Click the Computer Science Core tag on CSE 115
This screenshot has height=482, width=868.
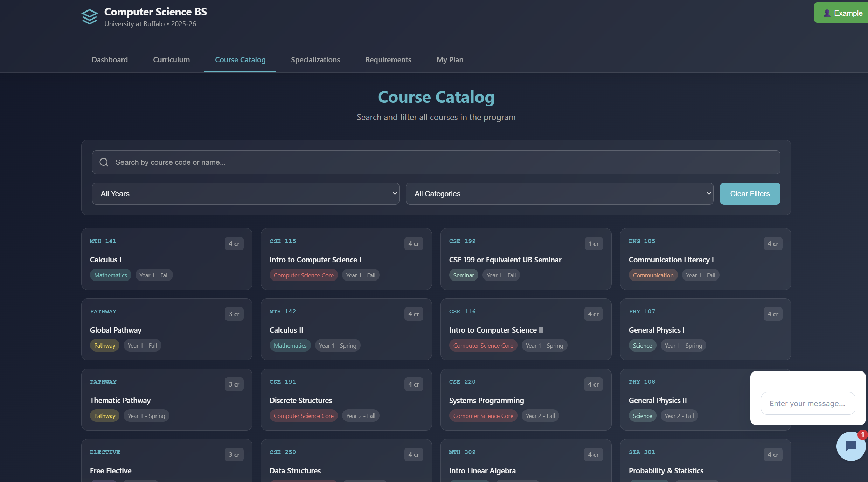[x=303, y=275]
